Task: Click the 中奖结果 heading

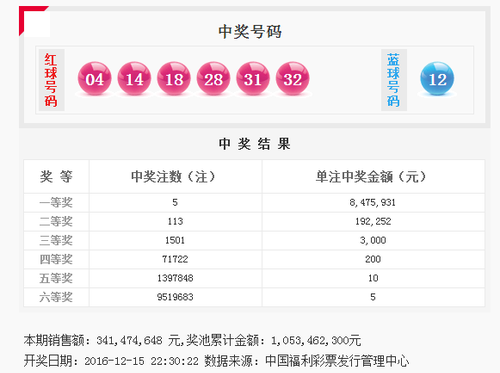Action: click(x=255, y=144)
